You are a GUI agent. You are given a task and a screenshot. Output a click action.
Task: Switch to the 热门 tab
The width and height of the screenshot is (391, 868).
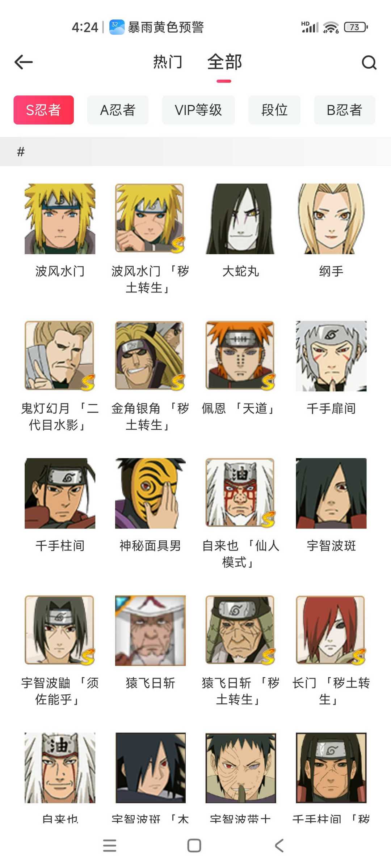pos(168,62)
